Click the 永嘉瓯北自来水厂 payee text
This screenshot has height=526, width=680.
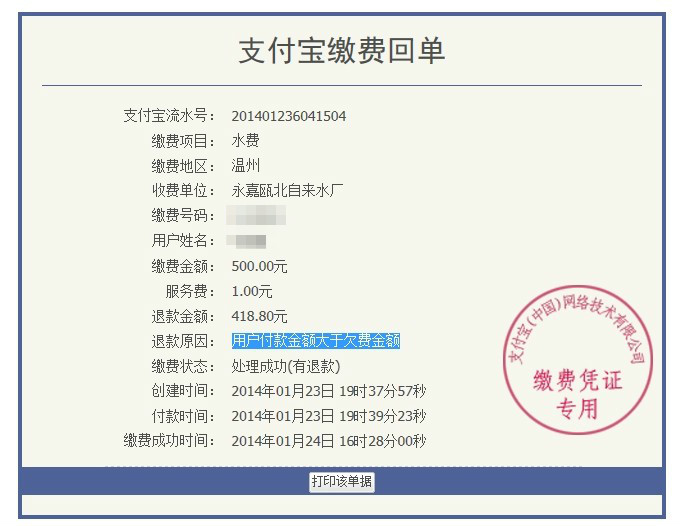pos(287,190)
